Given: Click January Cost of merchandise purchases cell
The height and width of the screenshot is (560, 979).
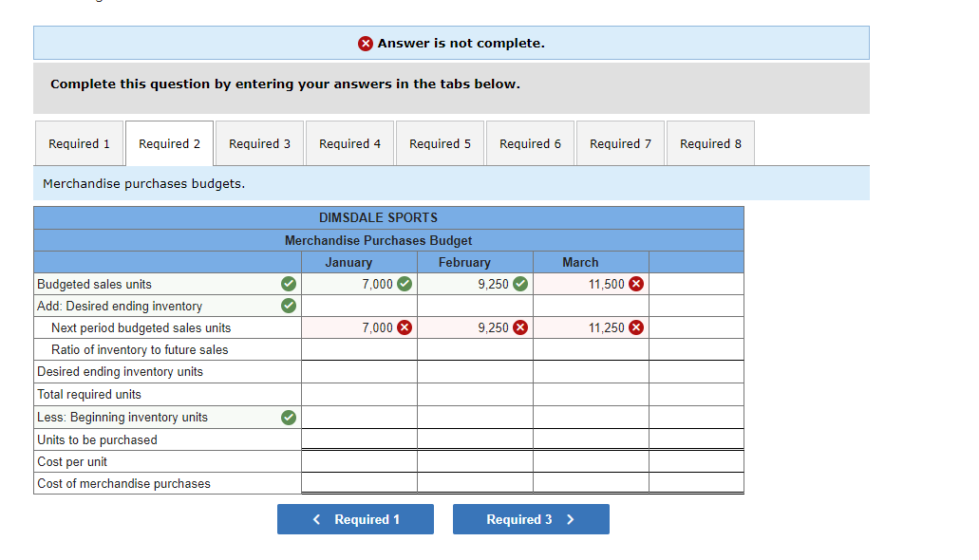Looking at the screenshot, I should [360, 483].
